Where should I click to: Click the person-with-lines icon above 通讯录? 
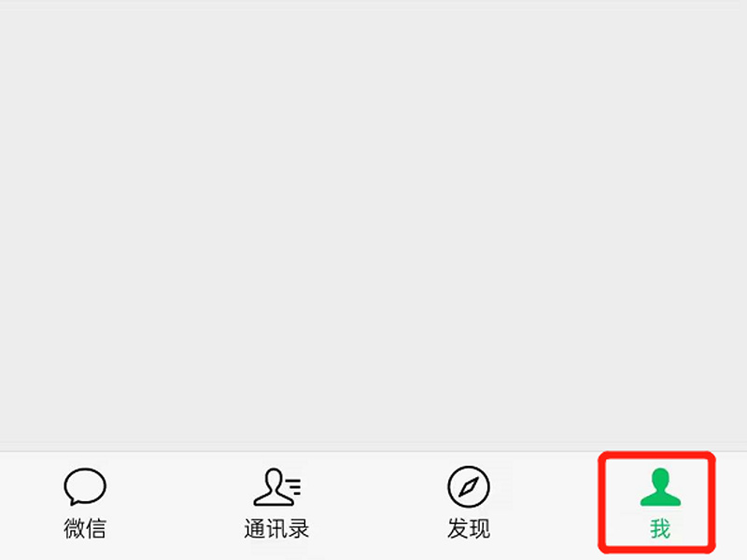click(x=276, y=486)
